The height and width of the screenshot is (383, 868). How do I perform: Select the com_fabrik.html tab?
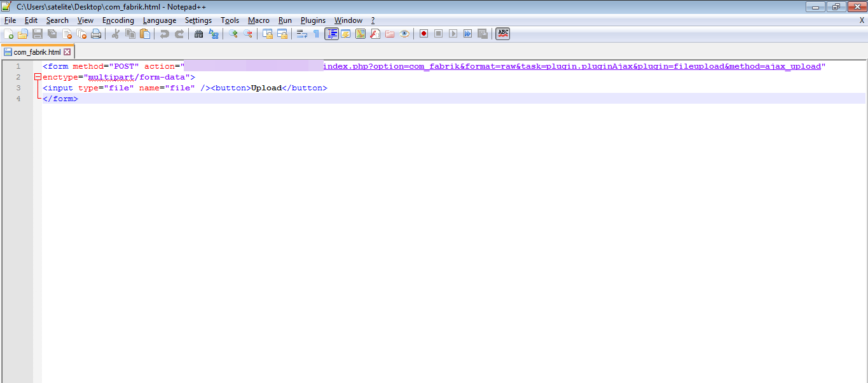tap(35, 51)
